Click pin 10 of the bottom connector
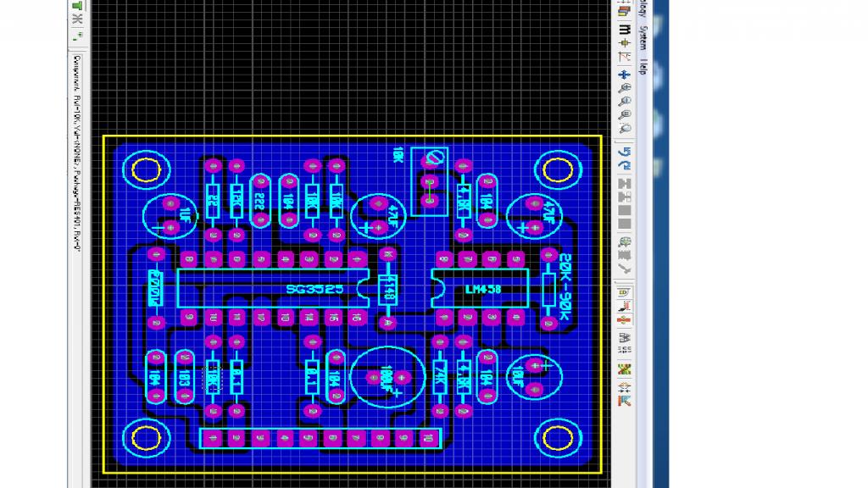 (x=428, y=438)
